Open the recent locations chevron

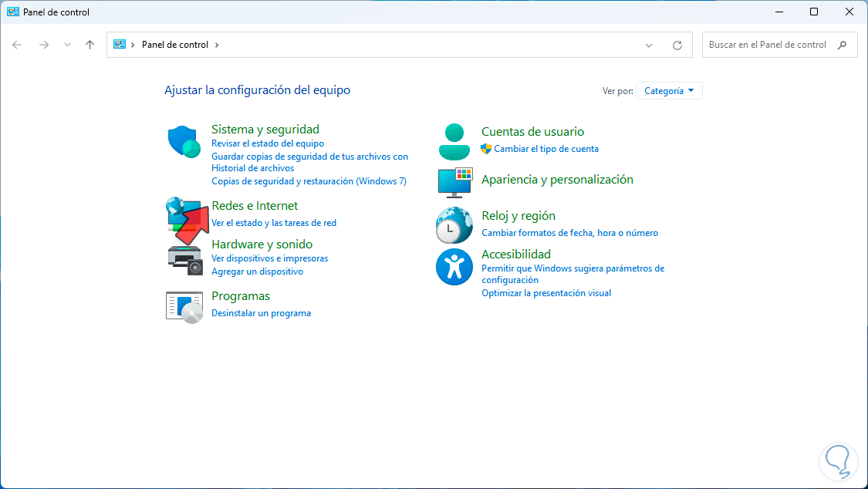pyautogui.click(x=67, y=45)
